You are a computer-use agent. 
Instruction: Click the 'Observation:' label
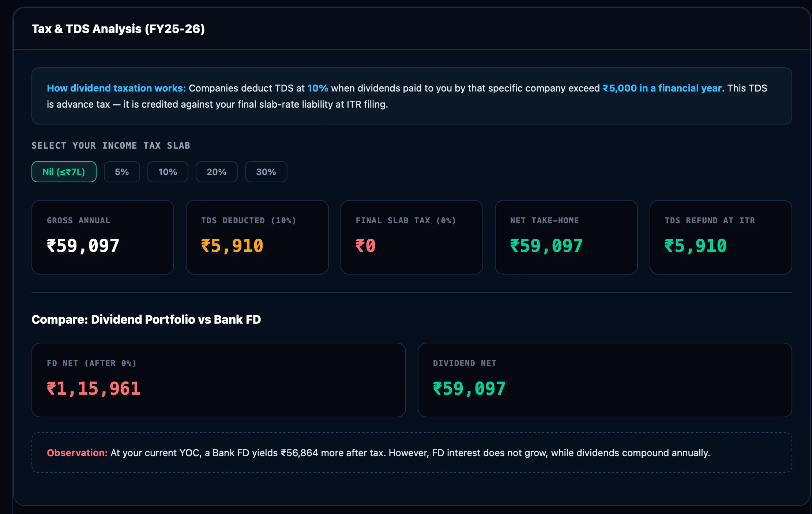pos(77,453)
